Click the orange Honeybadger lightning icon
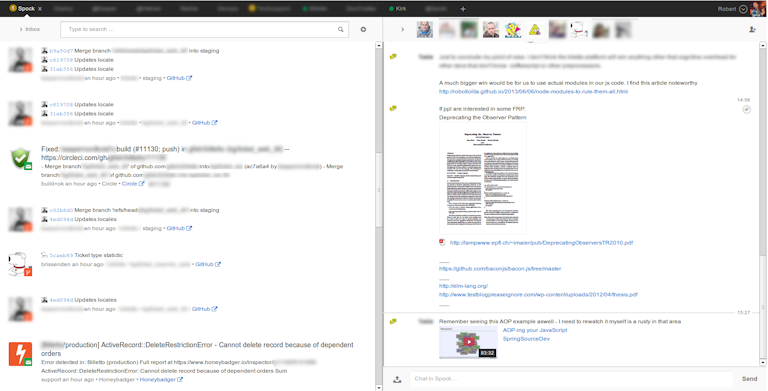Viewport: 768px width, 391px height. (x=21, y=354)
